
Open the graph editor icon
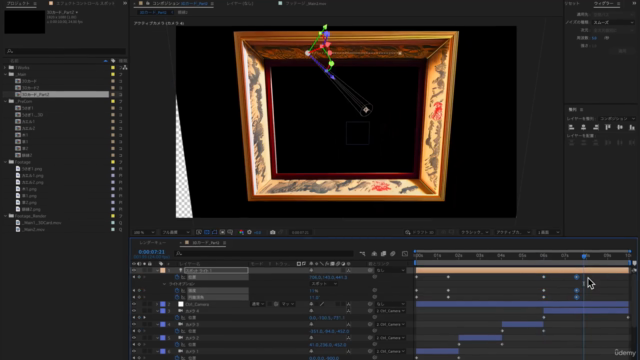[404, 254]
